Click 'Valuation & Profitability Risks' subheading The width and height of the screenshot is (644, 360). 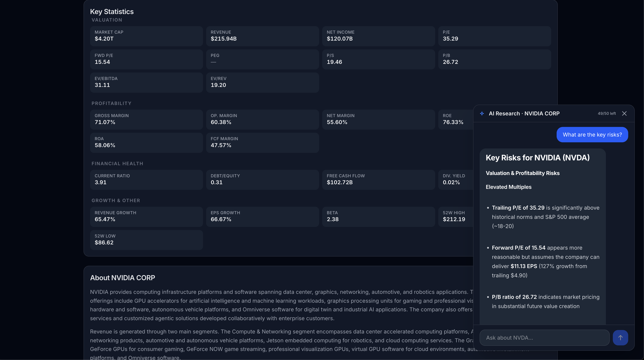pos(523,173)
